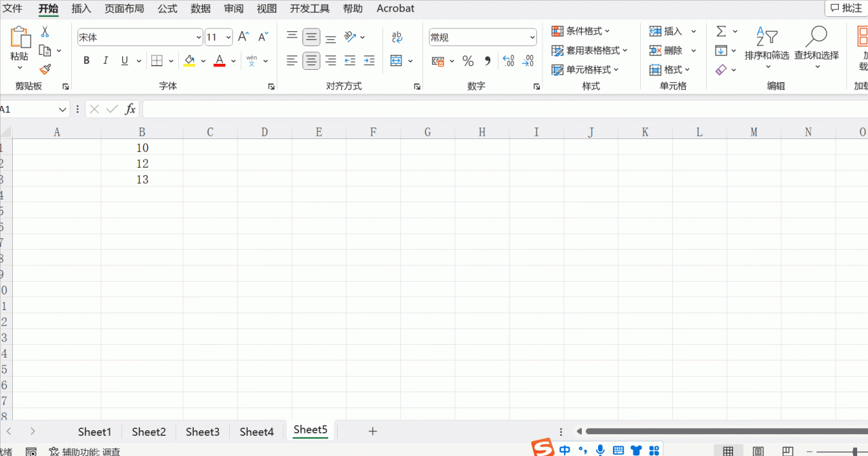Open the 单元格样式 cell styles menu

tap(585, 69)
